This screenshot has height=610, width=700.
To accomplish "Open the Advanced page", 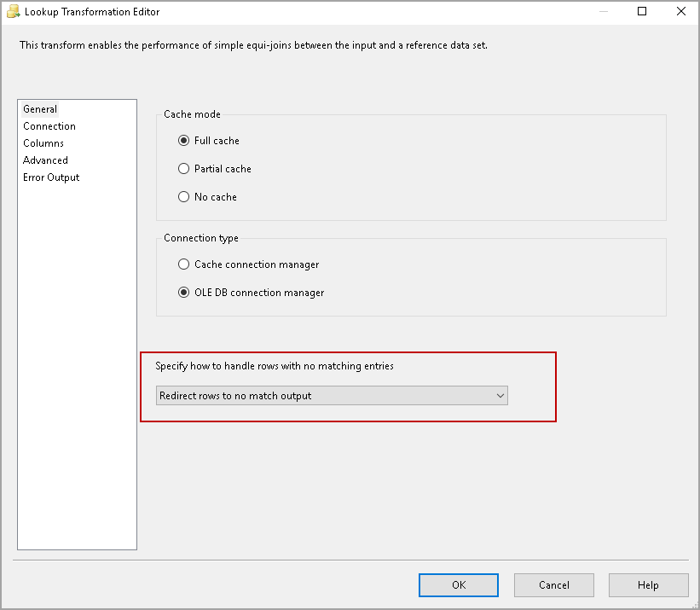I will pyautogui.click(x=45, y=160).
